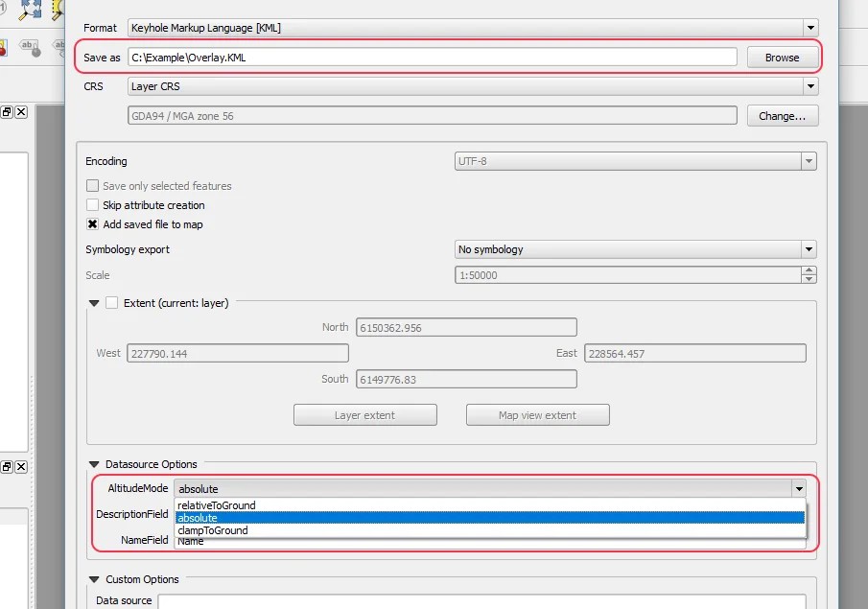Open the Format dropdown

tap(809, 28)
